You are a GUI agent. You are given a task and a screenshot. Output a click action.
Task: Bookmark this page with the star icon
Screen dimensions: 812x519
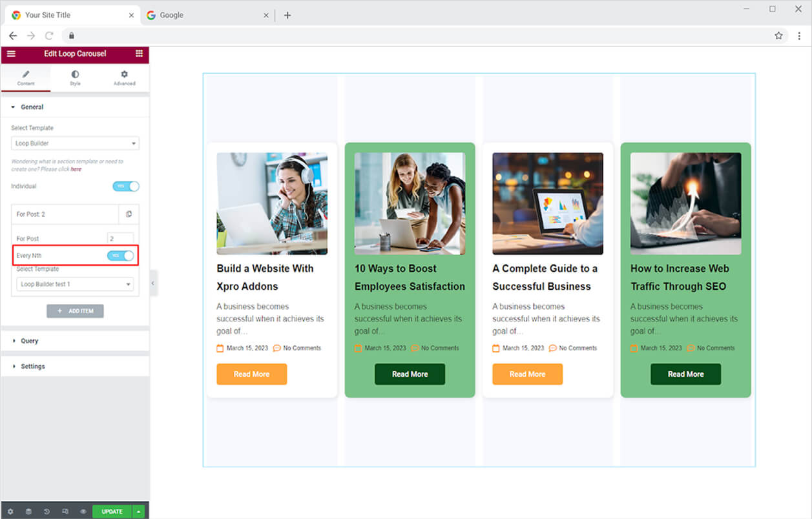pyautogui.click(x=778, y=36)
